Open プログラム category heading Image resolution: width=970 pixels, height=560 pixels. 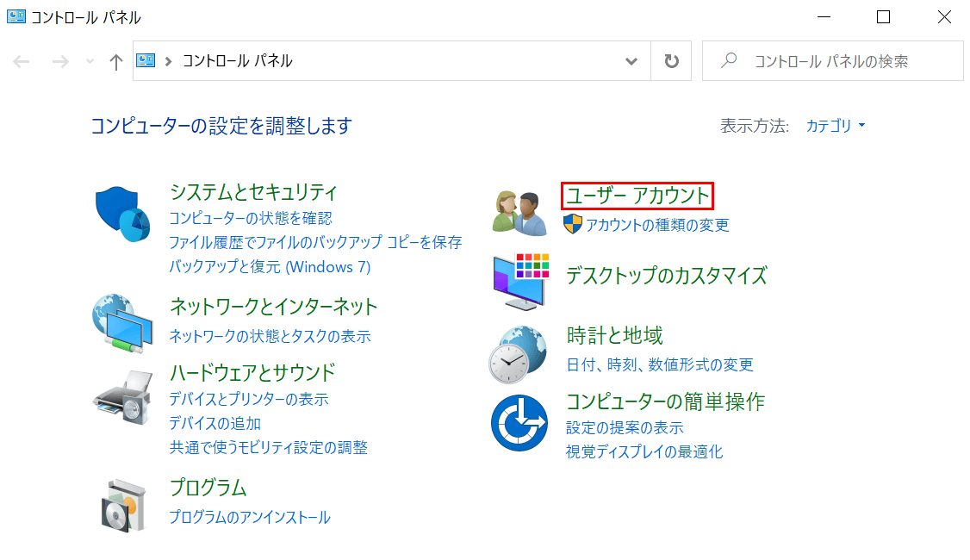(x=208, y=488)
